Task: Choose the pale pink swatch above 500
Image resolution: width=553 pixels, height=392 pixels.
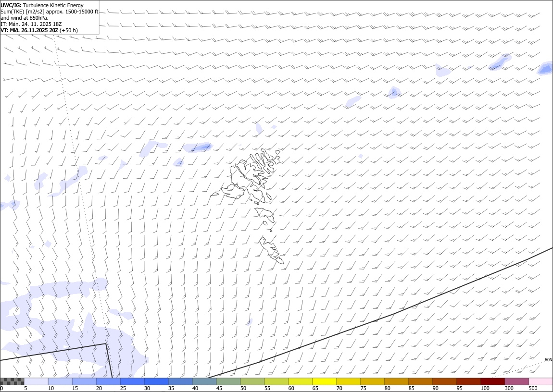Action: [540, 381]
